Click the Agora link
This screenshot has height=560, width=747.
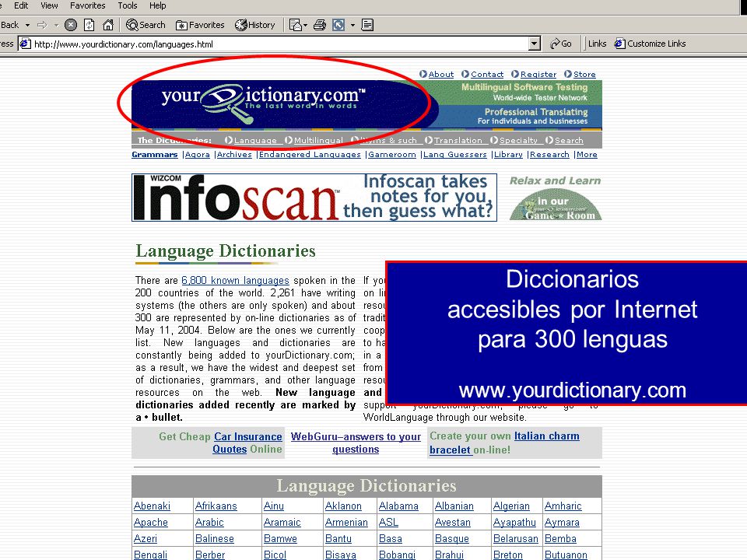click(x=197, y=154)
